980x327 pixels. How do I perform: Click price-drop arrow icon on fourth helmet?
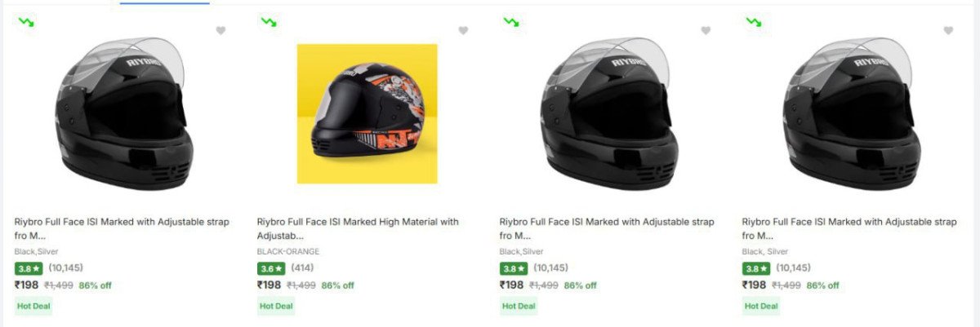click(x=753, y=22)
